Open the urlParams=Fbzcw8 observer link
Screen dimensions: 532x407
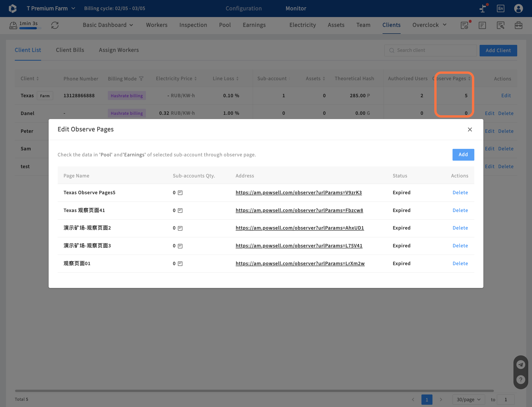point(299,210)
